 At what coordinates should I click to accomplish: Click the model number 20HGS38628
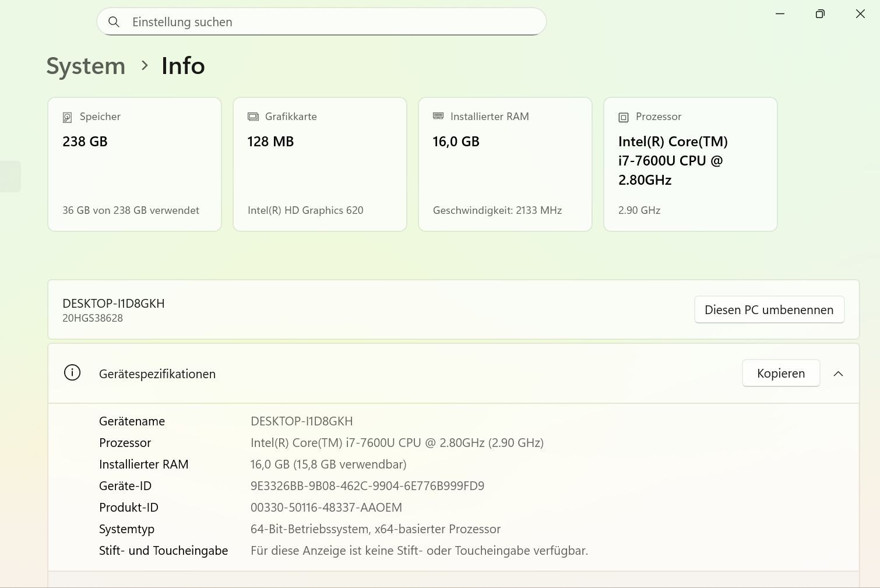(x=93, y=318)
